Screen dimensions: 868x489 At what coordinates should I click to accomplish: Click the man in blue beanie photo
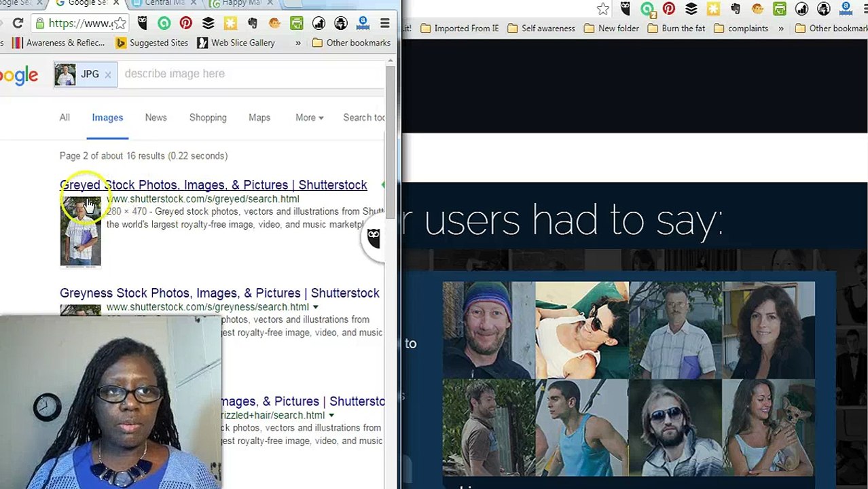(x=488, y=330)
